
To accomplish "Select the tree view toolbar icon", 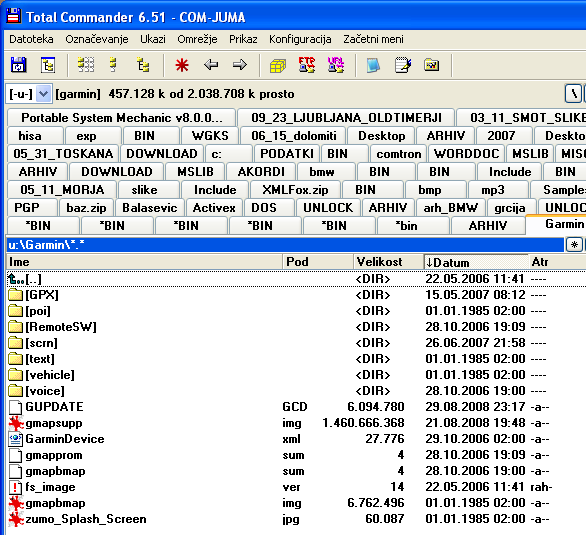I will click(143, 65).
